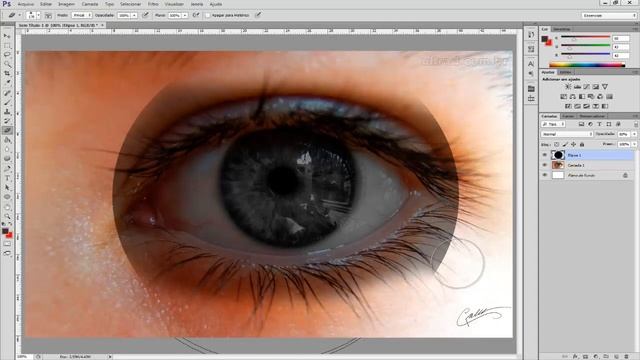Click the red slider in Cor panel

pyautogui.click(x=585, y=38)
